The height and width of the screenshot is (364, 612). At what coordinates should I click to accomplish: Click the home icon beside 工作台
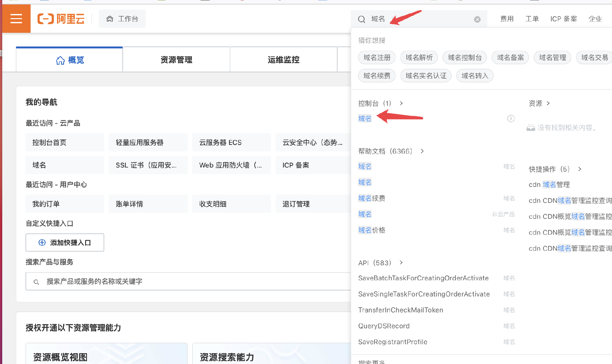pyautogui.click(x=110, y=19)
